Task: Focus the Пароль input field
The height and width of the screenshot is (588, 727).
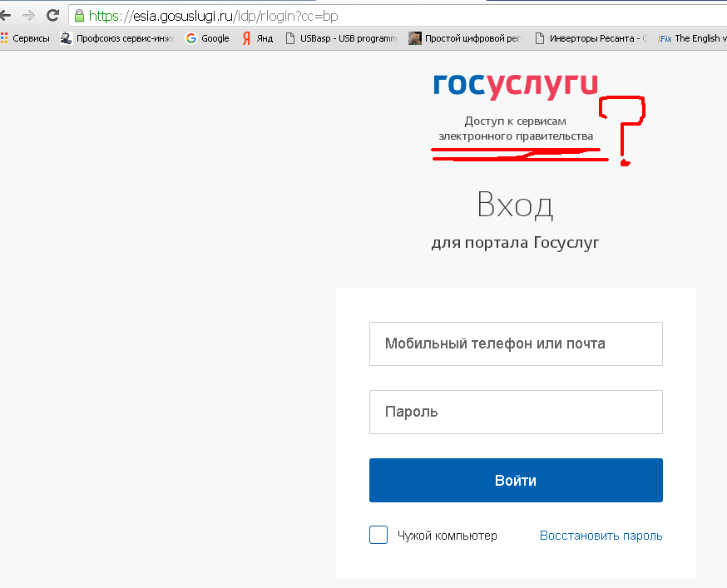Action: 516,412
